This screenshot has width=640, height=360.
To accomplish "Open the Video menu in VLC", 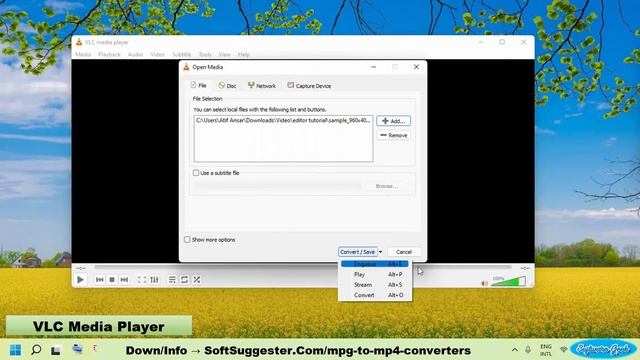I will point(158,54).
